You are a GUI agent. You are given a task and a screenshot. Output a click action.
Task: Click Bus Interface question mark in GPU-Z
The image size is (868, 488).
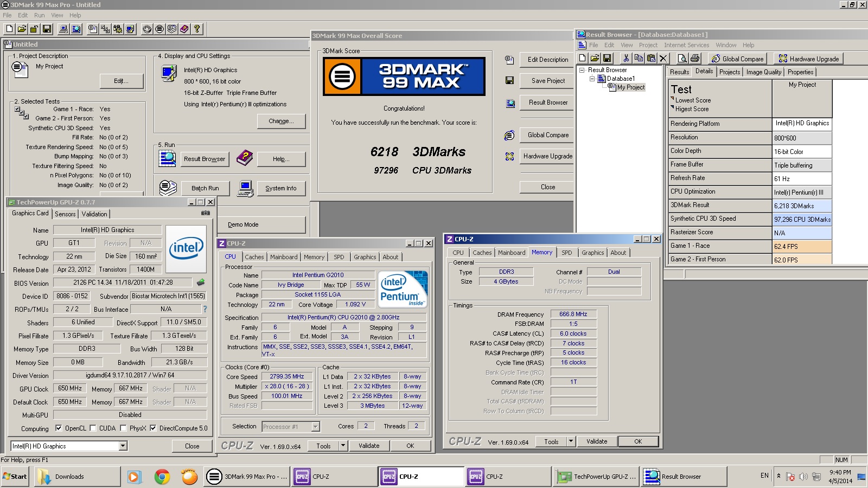pos(205,309)
